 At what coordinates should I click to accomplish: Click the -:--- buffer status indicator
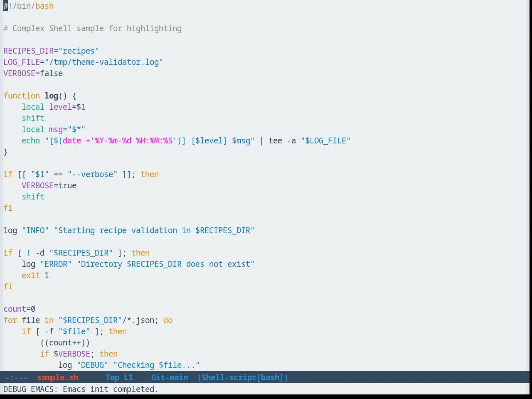pos(17,377)
